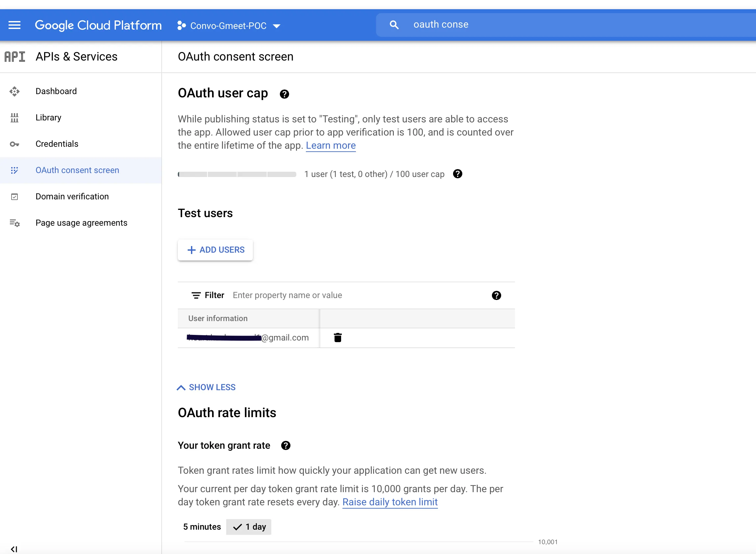Click the user cap progress bar
The height and width of the screenshot is (554, 756).
click(x=237, y=174)
